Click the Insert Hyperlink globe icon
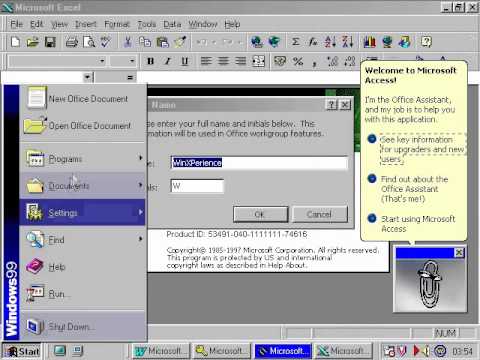This screenshot has width=480, height=360. [x=257, y=42]
